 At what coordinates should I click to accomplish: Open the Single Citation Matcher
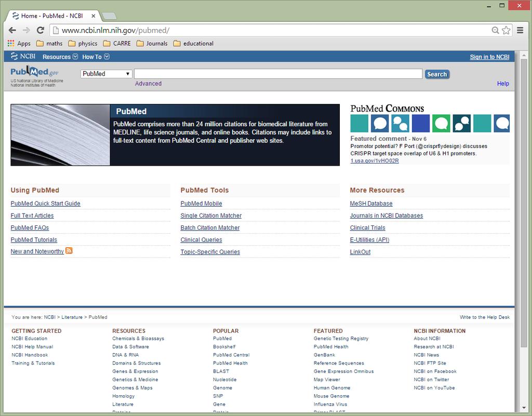pos(211,216)
